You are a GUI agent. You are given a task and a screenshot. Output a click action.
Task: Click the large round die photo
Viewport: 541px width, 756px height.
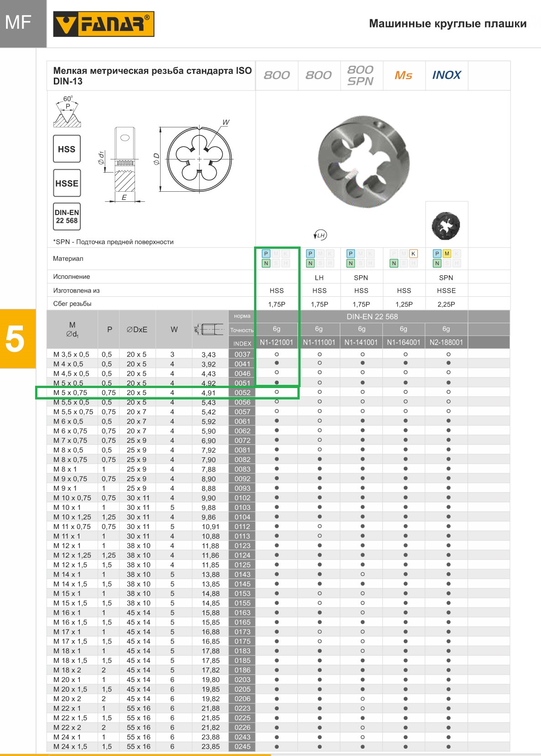coord(364,161)
